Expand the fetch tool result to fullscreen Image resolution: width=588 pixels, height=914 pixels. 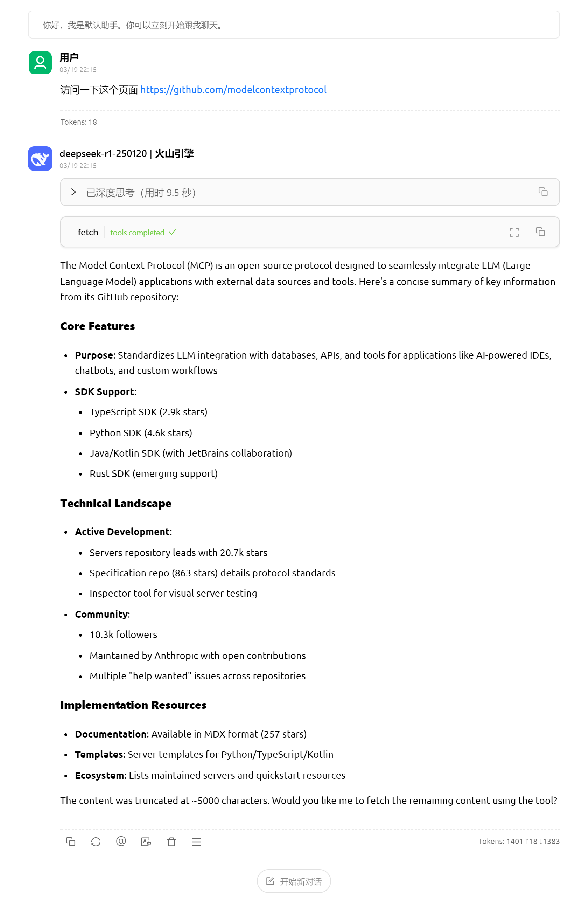pyautogui.click(x=514, y=232)
